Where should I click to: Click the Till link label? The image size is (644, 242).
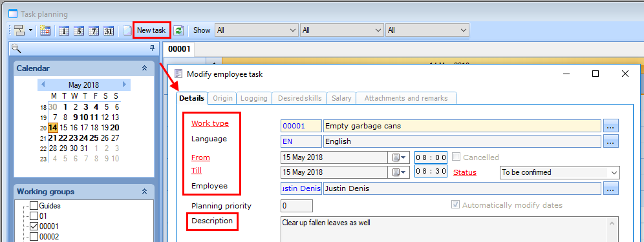point(197,170)
